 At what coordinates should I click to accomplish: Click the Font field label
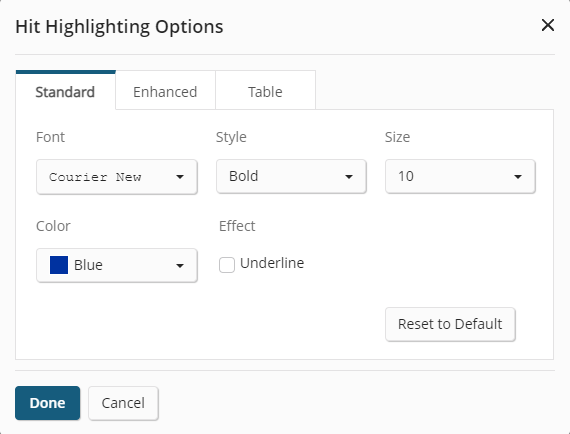click(x=50, y=137)
